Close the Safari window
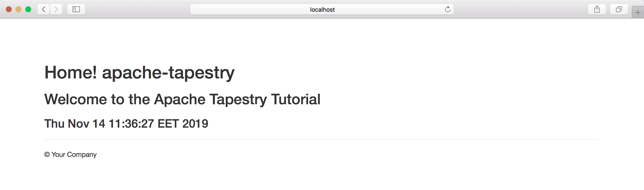Image resolution: width=644 pixels, height=190 pixels. [9, 9]
